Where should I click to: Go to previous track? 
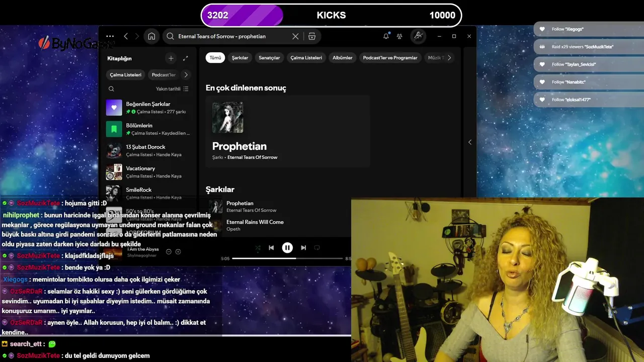pos(271,247)
